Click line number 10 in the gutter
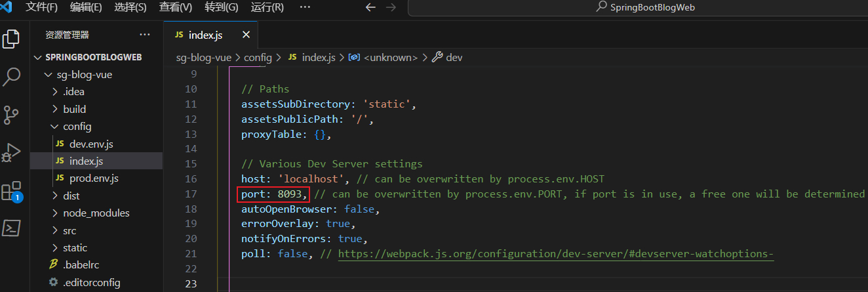 pos(191,89)
